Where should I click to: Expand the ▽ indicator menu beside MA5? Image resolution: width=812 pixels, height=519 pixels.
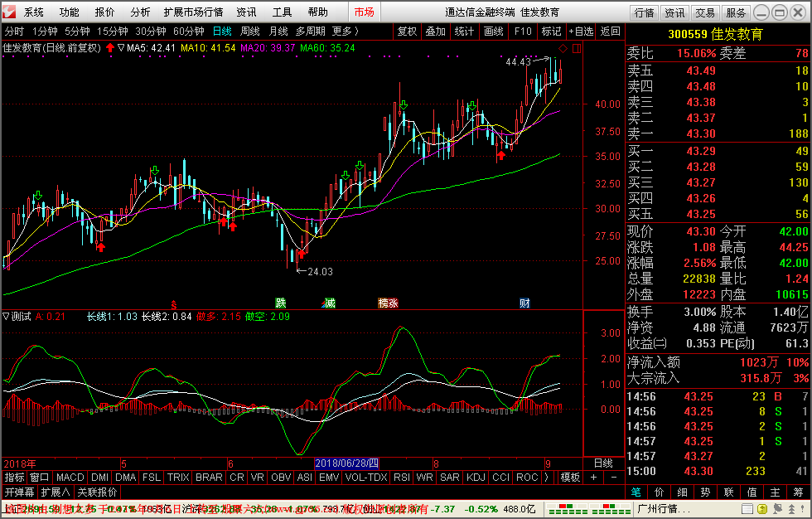coord(121,47)
